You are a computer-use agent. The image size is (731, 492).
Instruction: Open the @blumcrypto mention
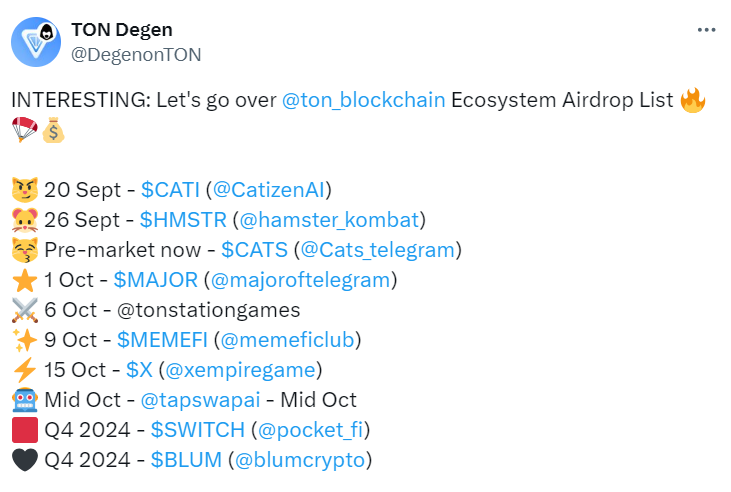(x=300, y=460)
